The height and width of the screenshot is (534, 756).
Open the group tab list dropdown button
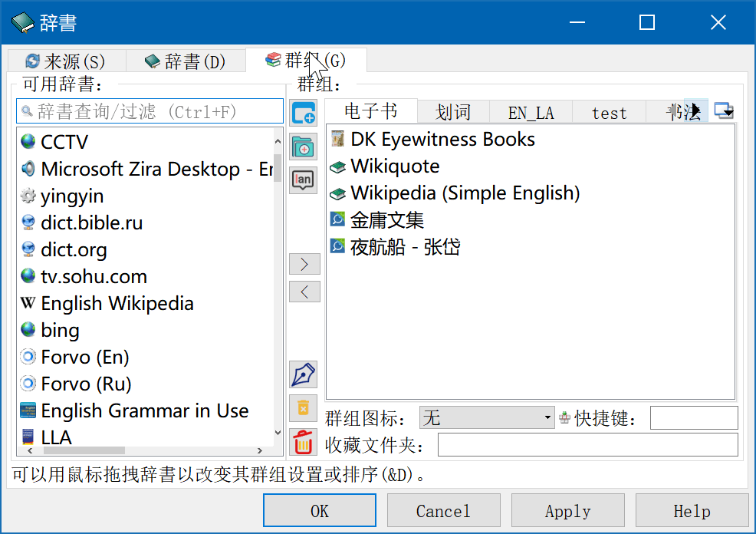[723, 112]
